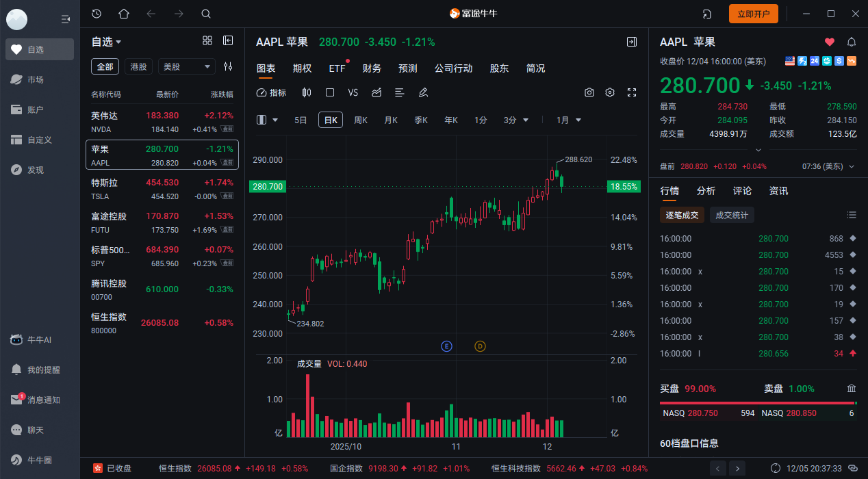This screenshot has width=868, height=479.
Task: Switch the chart to fullscreen mode
Action: click(x=632, y=92)
